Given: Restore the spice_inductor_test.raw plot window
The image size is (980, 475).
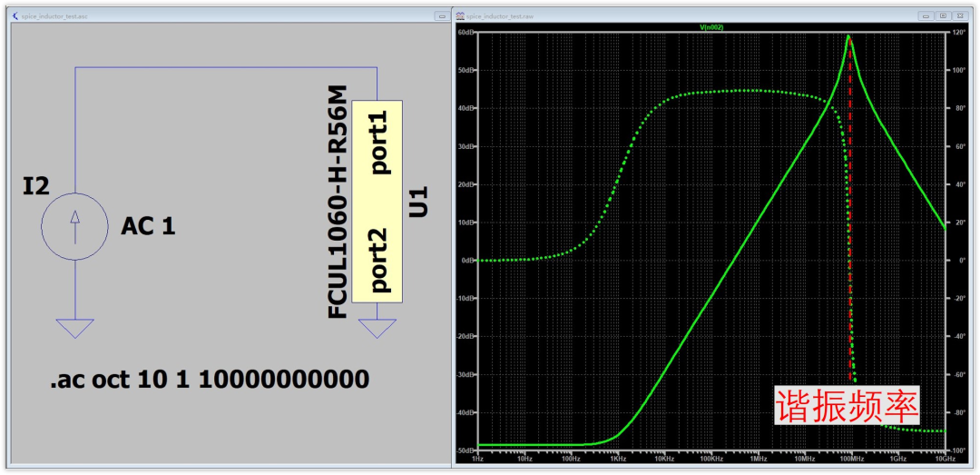Looking at the screenshot, I should tap(944, 15).
